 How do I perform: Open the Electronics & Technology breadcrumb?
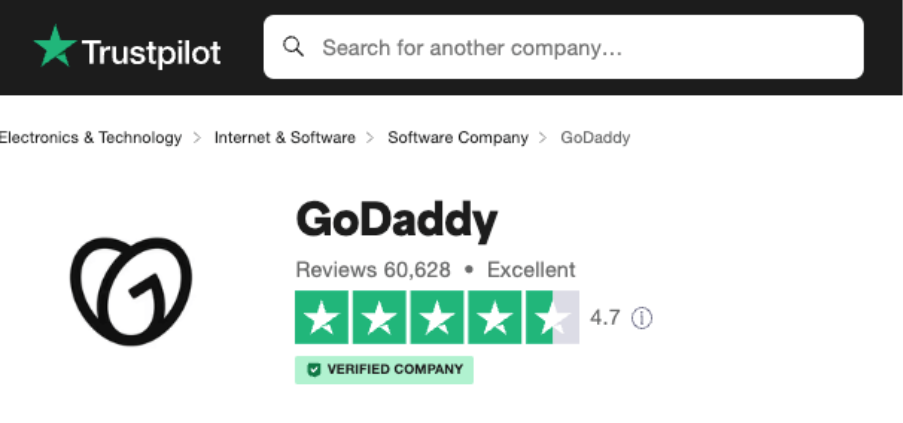90,138
